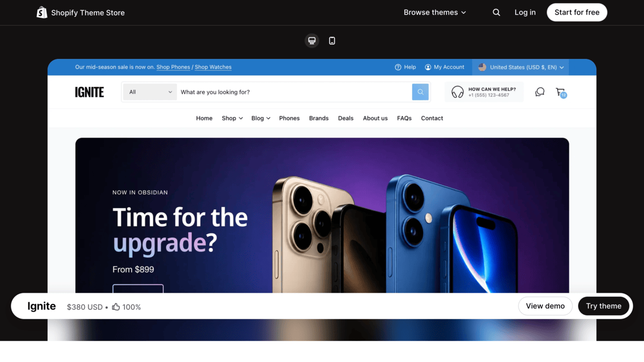Follow the Shop Watches link

[213, 67]
